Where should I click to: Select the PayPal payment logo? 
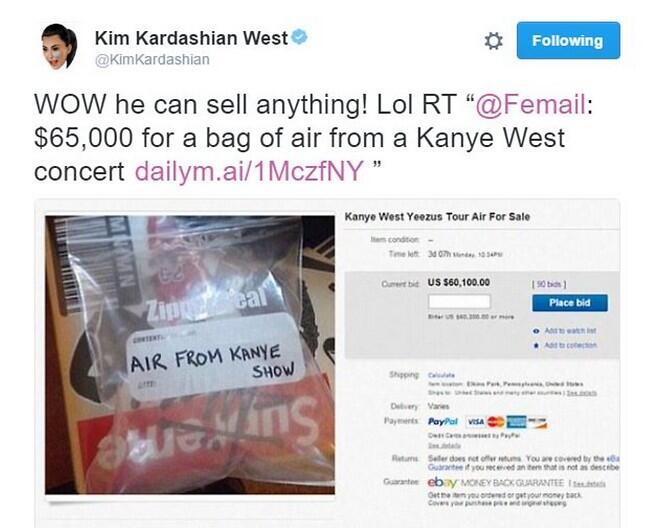tap(443, 421)
